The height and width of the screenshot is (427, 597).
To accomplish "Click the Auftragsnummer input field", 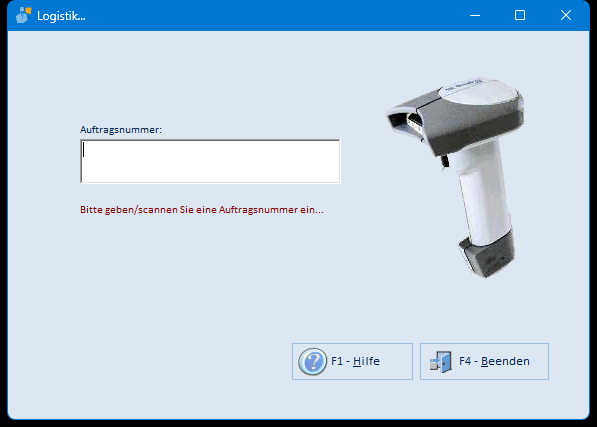I will pyautogui.click(x=210, y=161).
